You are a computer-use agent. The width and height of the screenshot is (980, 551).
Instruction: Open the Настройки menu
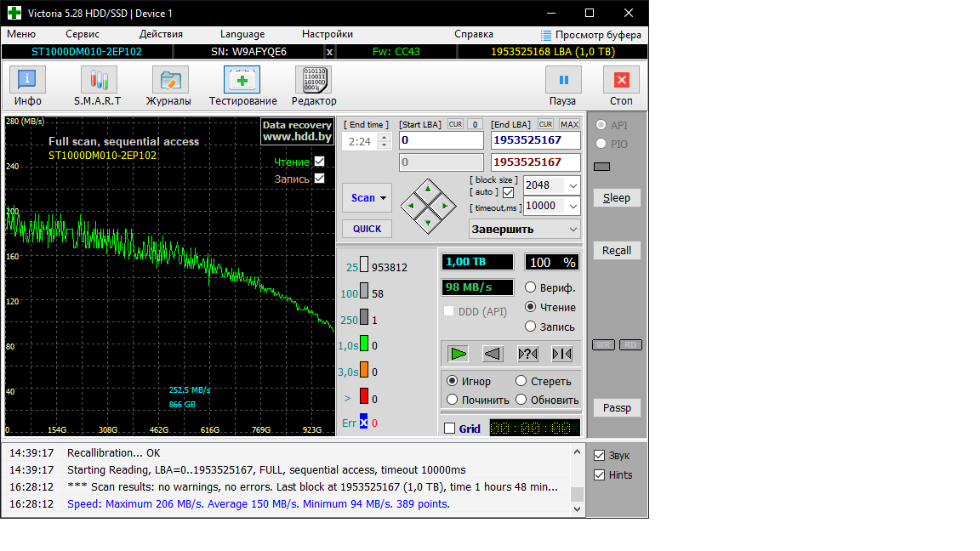tap(327, 34)
